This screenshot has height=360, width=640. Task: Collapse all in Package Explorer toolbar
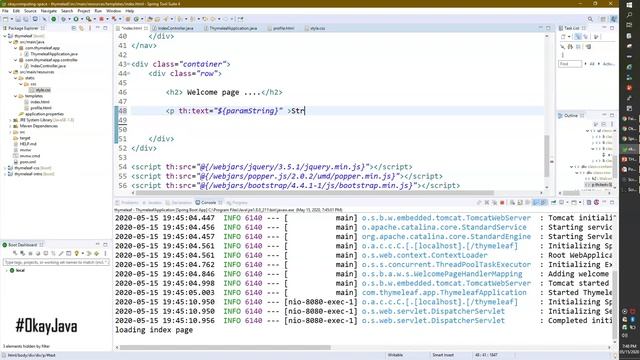pyautogui.click(x=74, y=28)
